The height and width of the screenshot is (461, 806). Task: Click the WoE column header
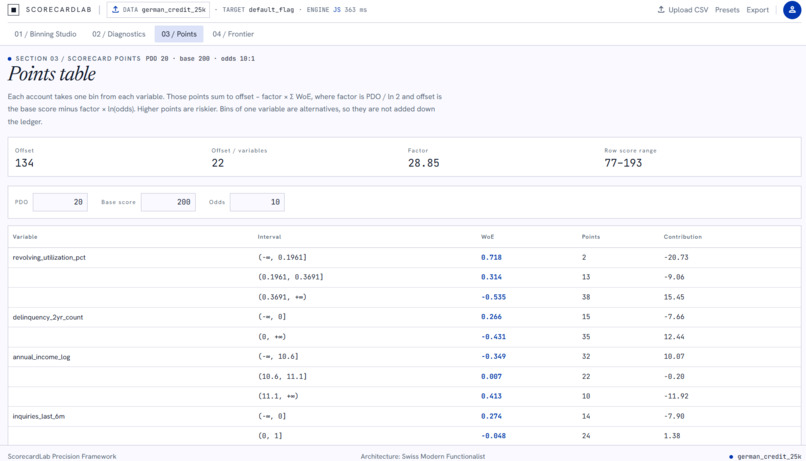coord(487,237)
